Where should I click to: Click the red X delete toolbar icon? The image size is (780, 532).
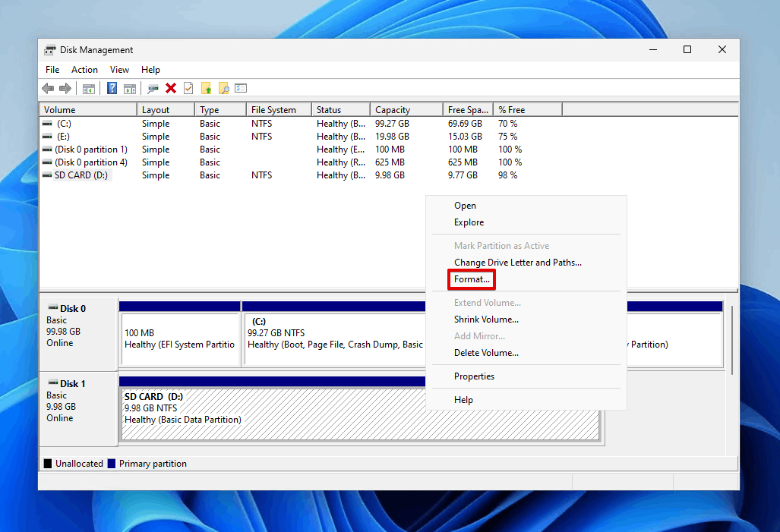point(169,88)
